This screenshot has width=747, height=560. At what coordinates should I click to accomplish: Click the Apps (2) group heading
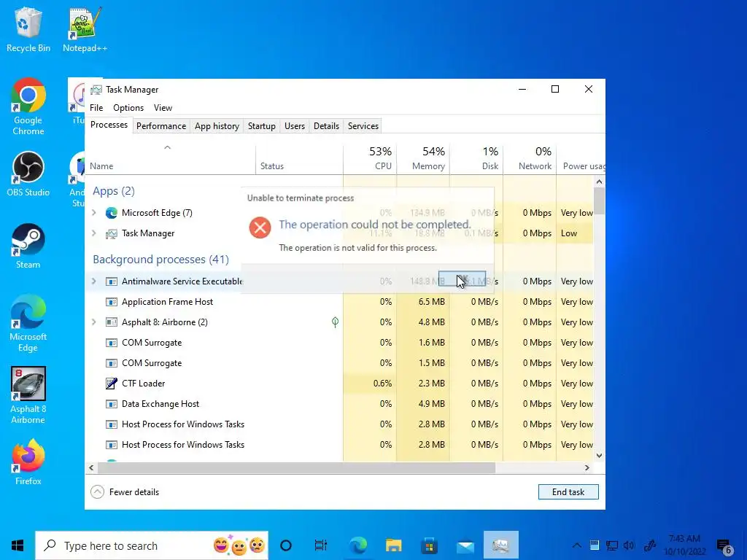(x=113, y=191)
